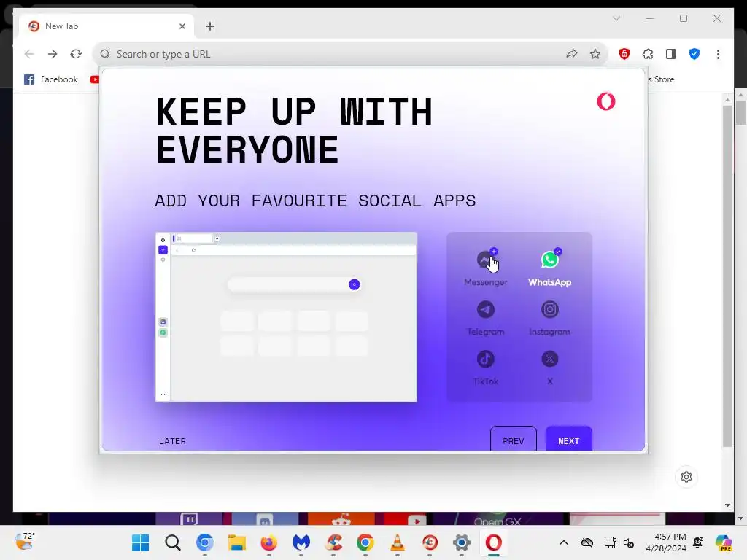
Task: Show hidden system tray icons
Action: (x=564, y=542)
